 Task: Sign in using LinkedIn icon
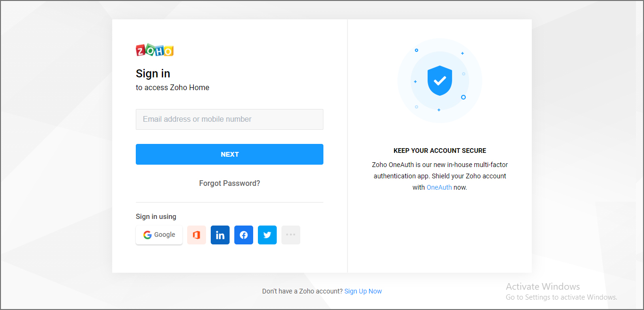point(220,235)
